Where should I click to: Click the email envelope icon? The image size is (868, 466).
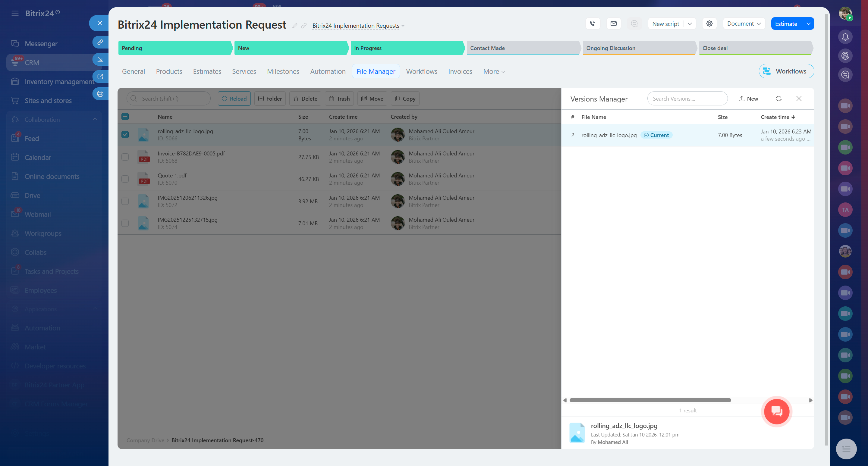tap(613, 23)
